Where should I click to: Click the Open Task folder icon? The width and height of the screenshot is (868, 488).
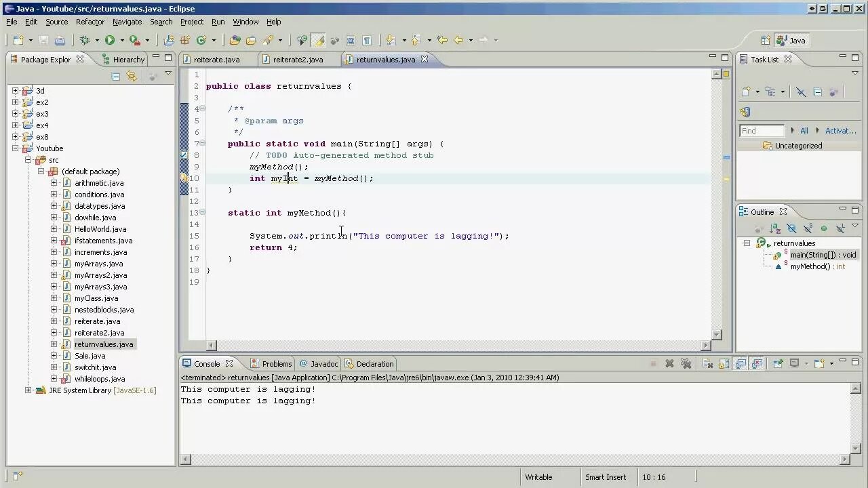click(x=251, y=41)
